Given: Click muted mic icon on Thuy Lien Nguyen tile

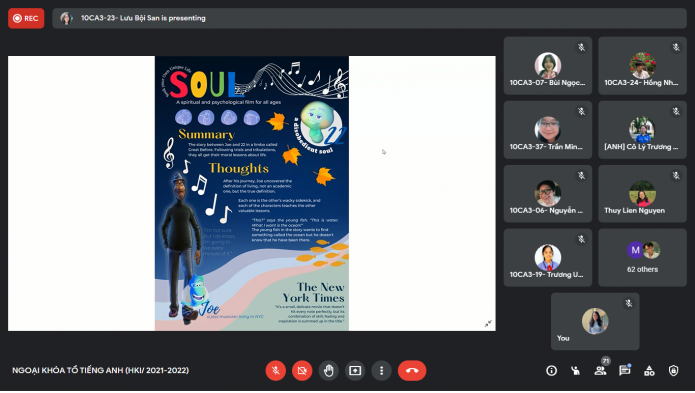Looking at the screenshot, I should click(x=675, y=176).
